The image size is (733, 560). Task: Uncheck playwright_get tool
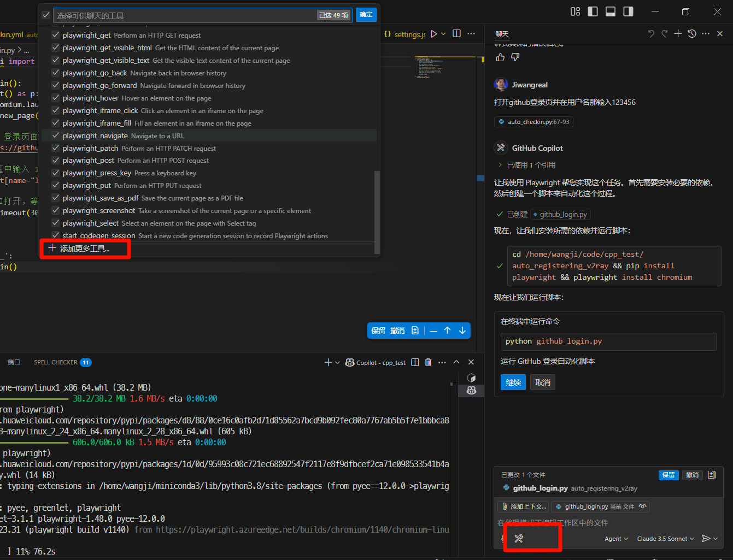click(x=55, y=35)
